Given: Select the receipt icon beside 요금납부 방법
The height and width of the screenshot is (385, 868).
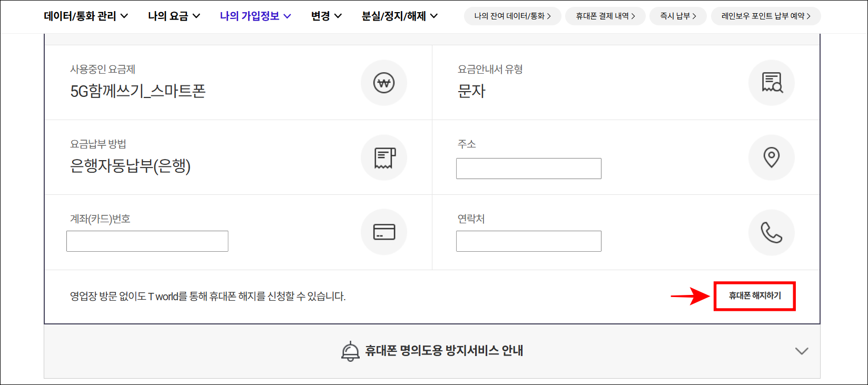Looking at the screenshot, I should 384,157.
